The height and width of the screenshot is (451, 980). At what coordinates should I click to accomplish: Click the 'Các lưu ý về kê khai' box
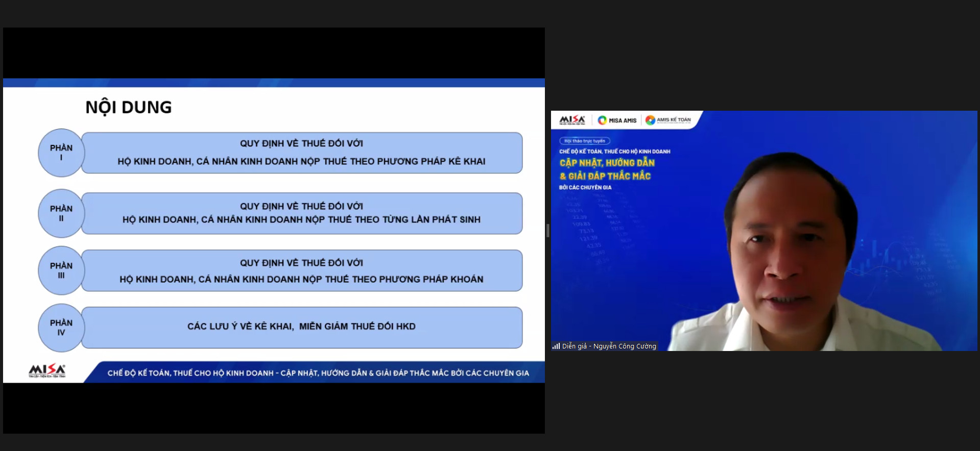pyautogui.click(x=301, y=328)
